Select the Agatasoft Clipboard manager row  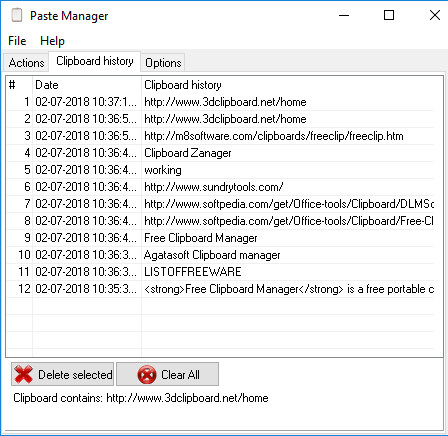(220, 255)
